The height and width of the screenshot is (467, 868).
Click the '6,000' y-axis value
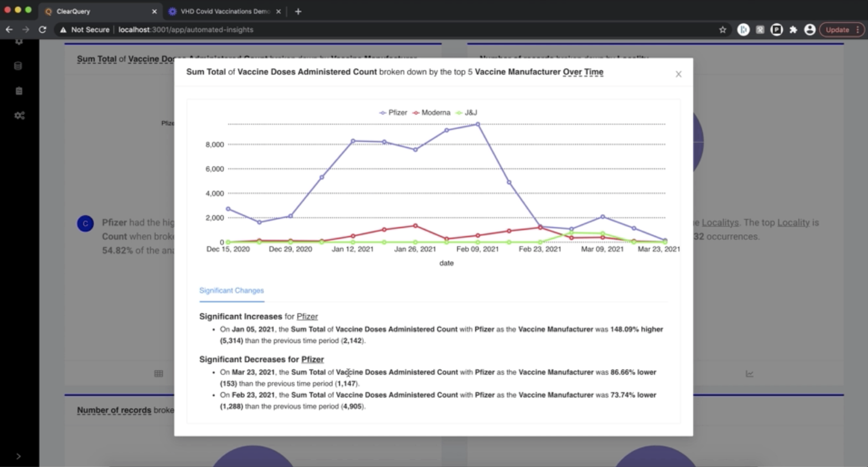pyautogui.click(x=214, y=169)
